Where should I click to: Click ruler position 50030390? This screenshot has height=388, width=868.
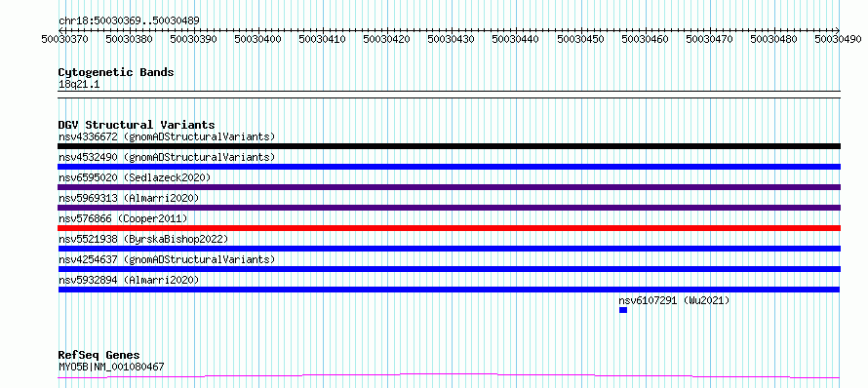194,39
